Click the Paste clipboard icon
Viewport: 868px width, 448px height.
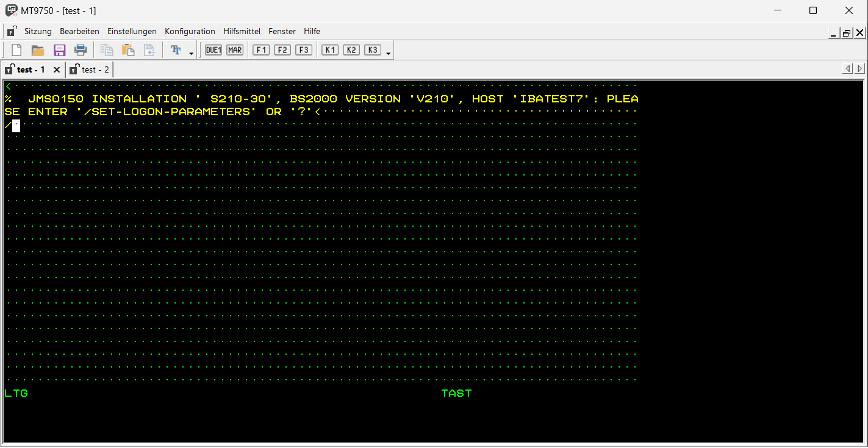click(x=128, y=50)
